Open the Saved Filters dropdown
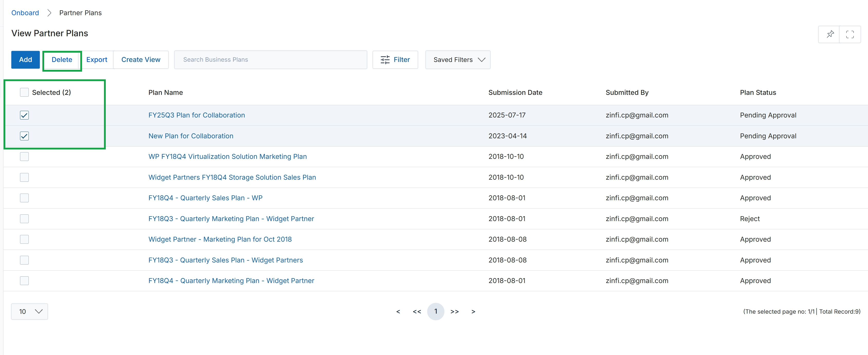The width and height of the screenshot is (868, 355). click(x=458, y=60)
